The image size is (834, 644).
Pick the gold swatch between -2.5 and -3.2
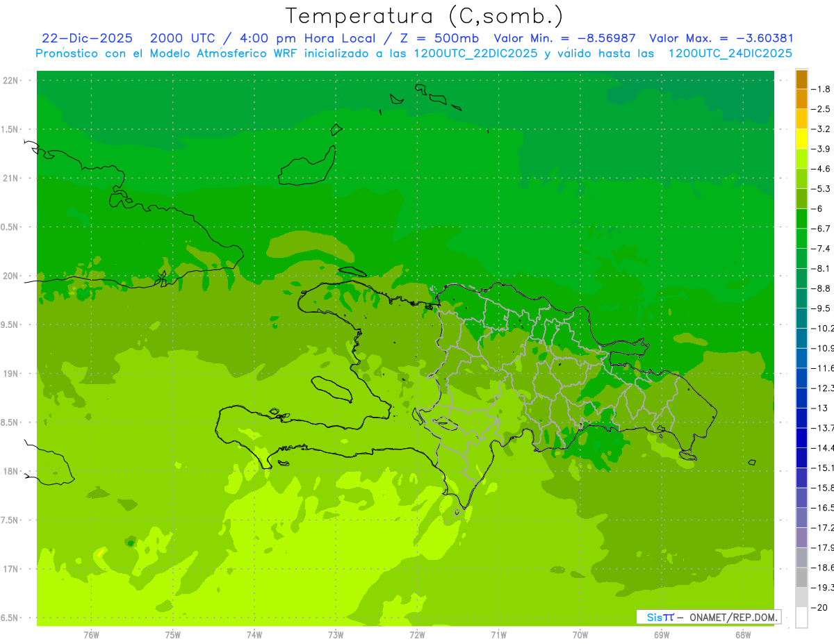pos(801,119)
